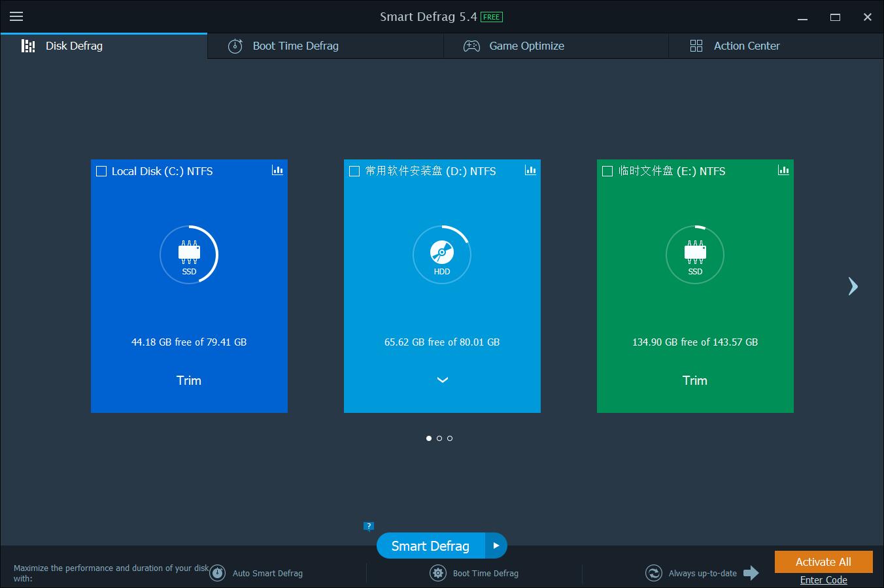Click the Always up-to-date refresh icon

click(653, 573)
